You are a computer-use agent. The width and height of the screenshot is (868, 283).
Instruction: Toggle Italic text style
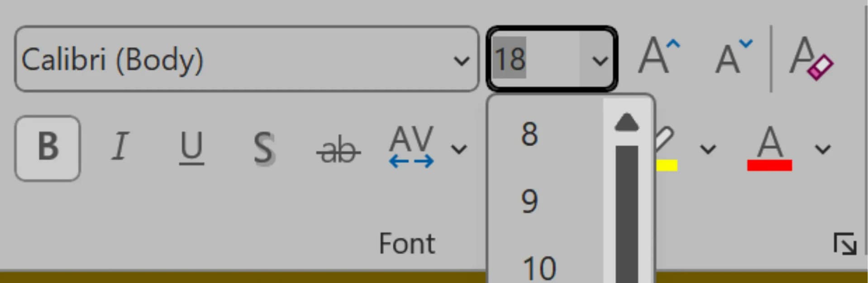pyautogui.click(x=120, y=147)
